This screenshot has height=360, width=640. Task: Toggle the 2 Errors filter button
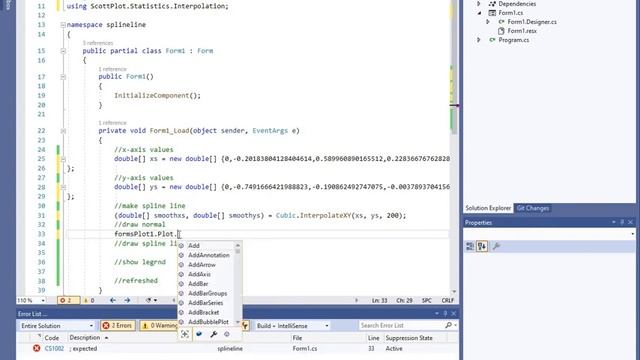point(118,326)
